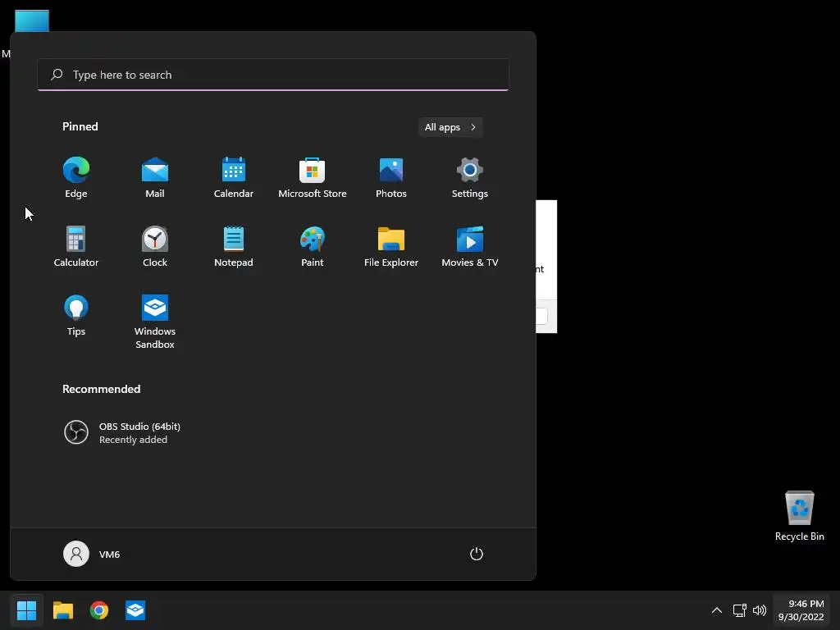Open Settings from pinned apps
The width and height of the screenshot is (840, 630).
pyautogui.click(x=470, y=178)
